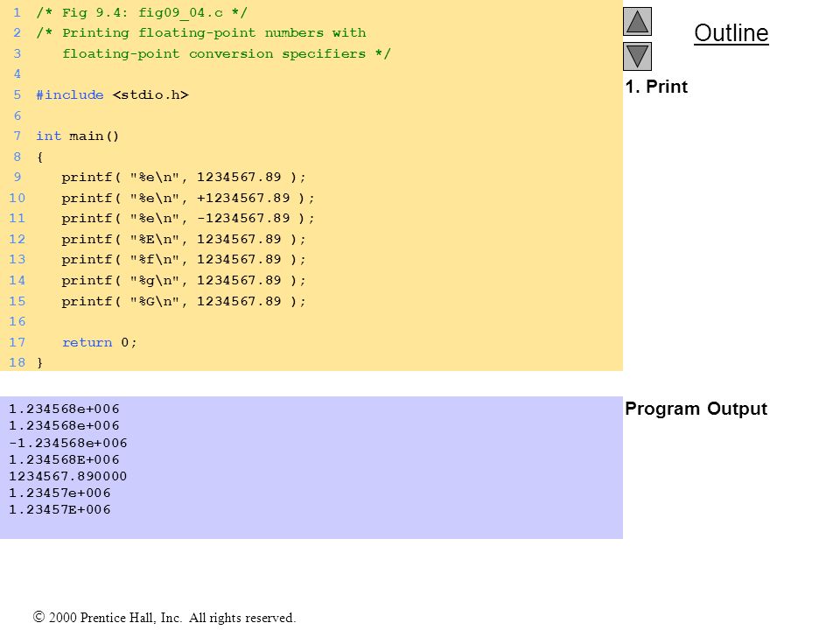Click output line '-1.234568e+006'
Viewport: 840px width, 630px height.
pos(68,443)
